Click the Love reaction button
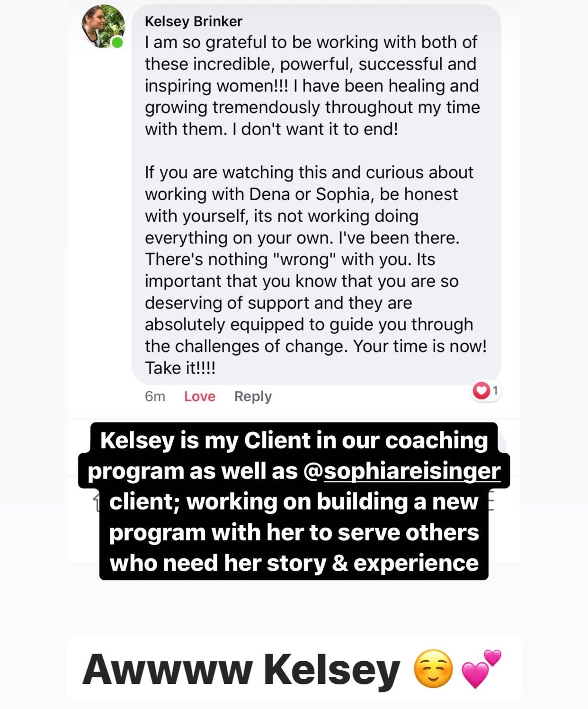The width and height of the screenshot is (588, 709). 199,396
